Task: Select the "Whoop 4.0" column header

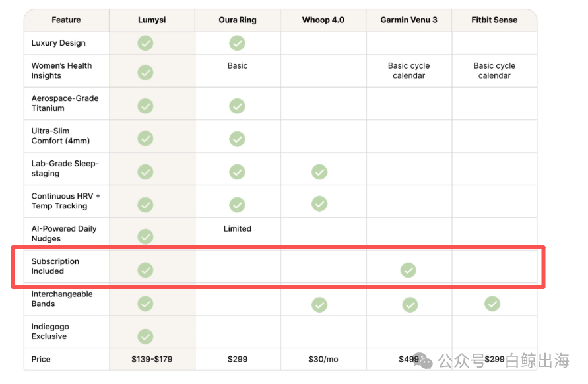Action: [323, 20]
